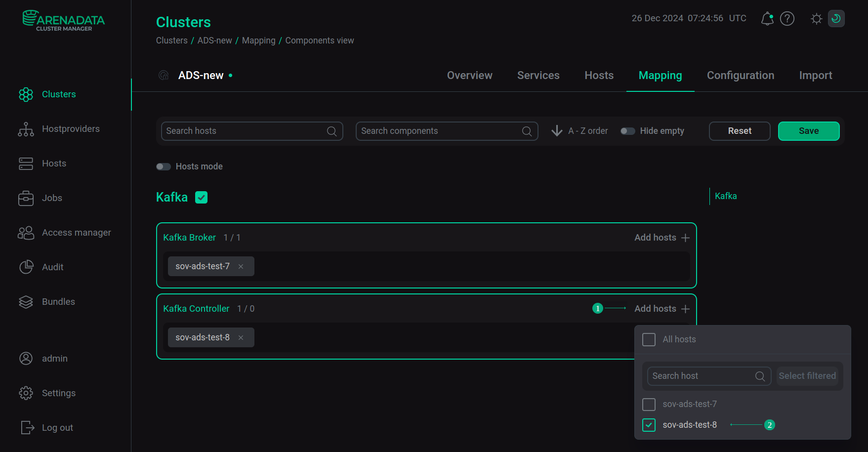Open Clusters from the sidebar
868x452 pixels.
click(x=59, y=94)
